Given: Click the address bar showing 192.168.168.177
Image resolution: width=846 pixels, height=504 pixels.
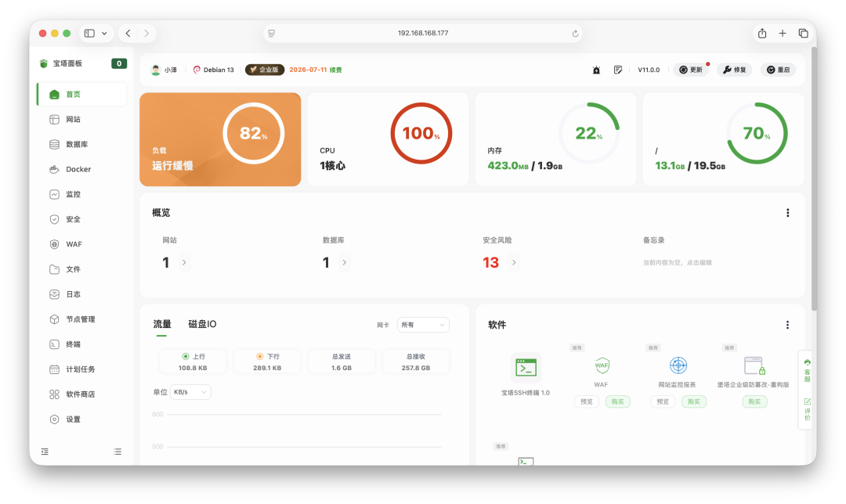Looking at the screenshot, I should coord(423,33).
